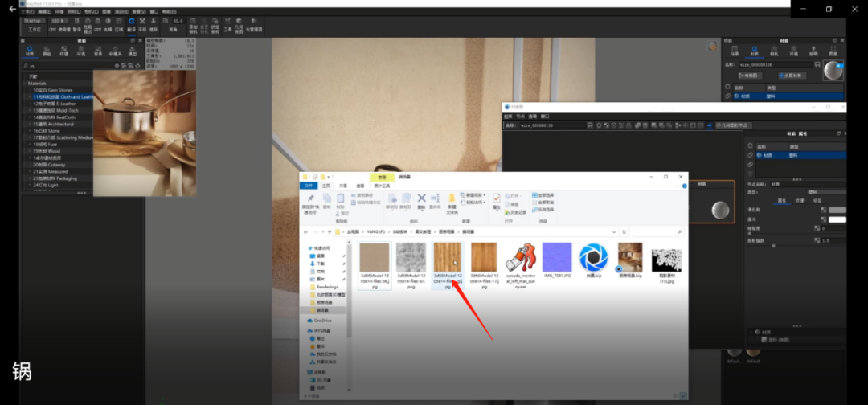This screenshot has width=868, height=405.
Task: Click the Pin to Quick Access icon
Action: click(310, 198)
